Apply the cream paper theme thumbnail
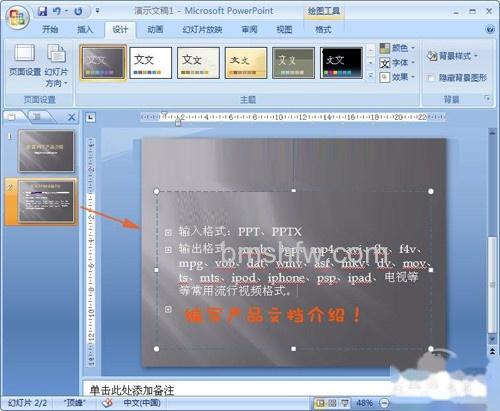The width and height of the screenshot is (500, 411). [x=198, y=63]
